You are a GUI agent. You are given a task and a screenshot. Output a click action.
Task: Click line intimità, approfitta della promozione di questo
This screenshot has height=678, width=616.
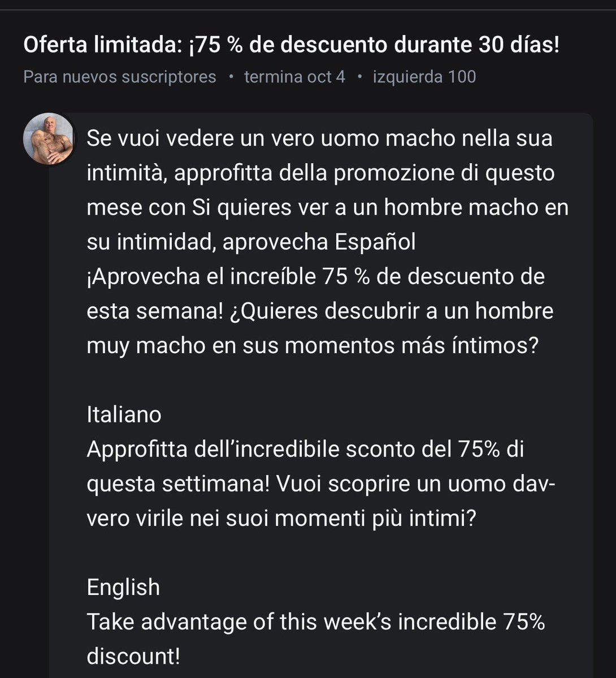coord(321,173)
